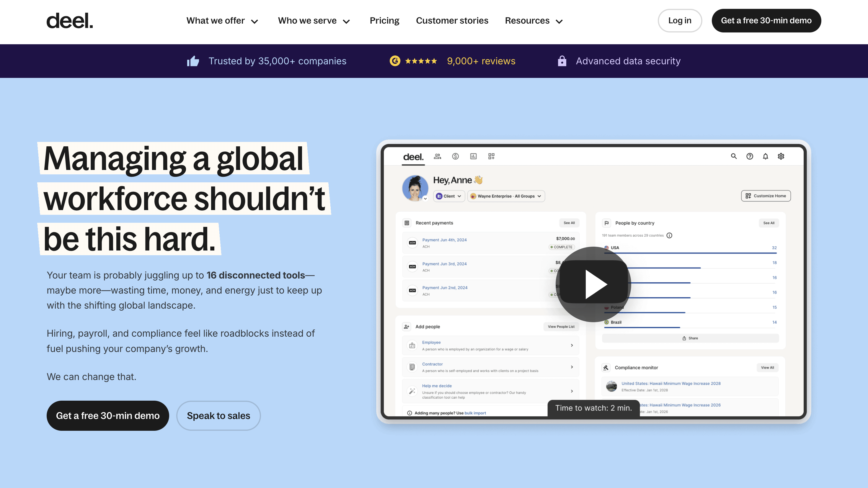This screenshot has width=868, height=488.
Task: Click the Add people icon
Action: 407,327
